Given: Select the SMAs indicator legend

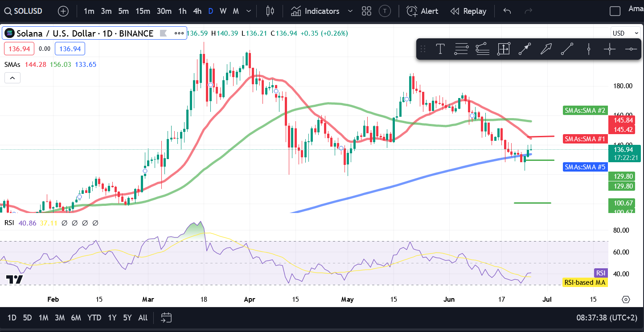Looking at the screenshot, I should [12, 64].
